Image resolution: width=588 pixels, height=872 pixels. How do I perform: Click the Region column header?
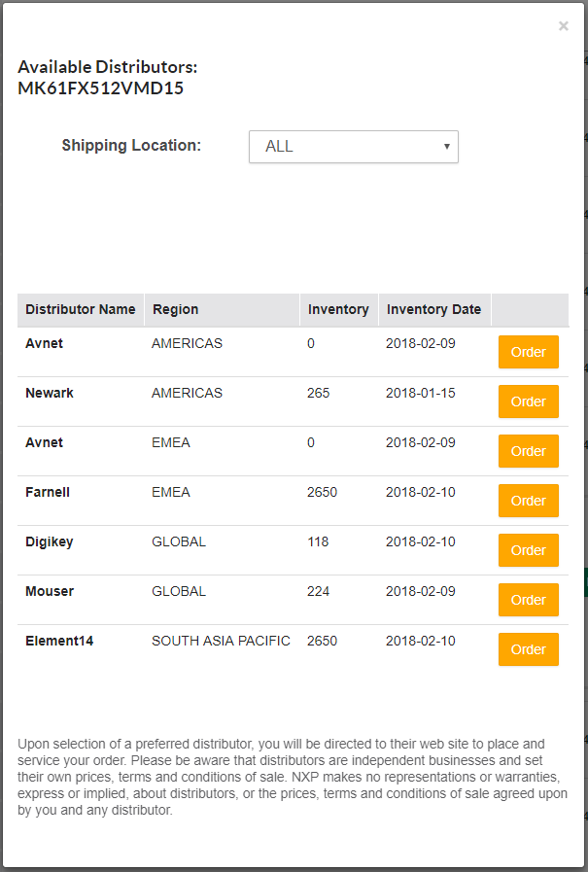point(175,309)
